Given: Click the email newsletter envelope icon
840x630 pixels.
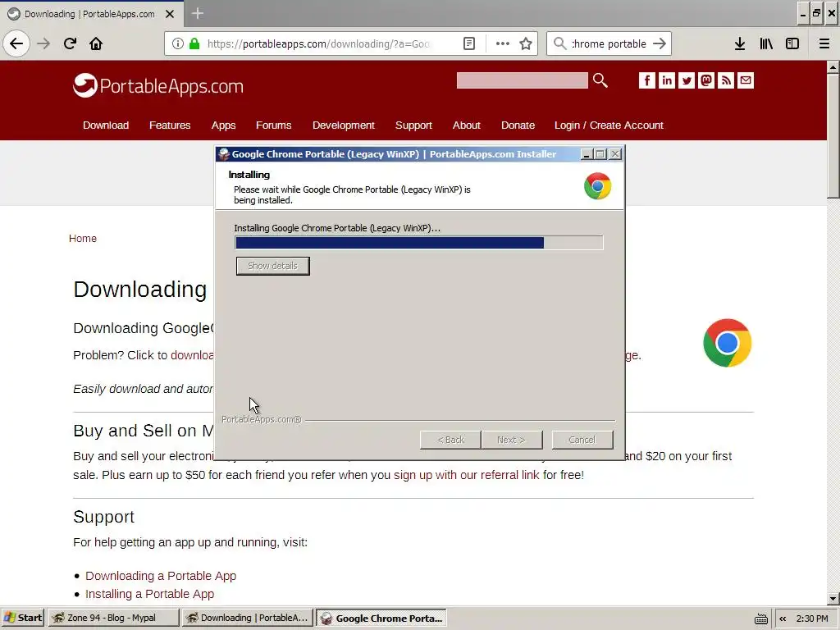Looking at the screenshot, I should [x=746, y=80].
